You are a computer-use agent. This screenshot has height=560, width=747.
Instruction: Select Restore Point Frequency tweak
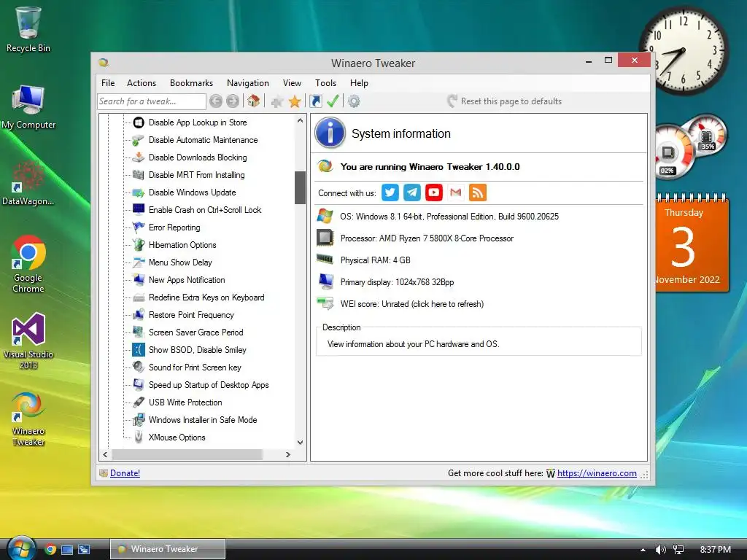tap(192, 315)
